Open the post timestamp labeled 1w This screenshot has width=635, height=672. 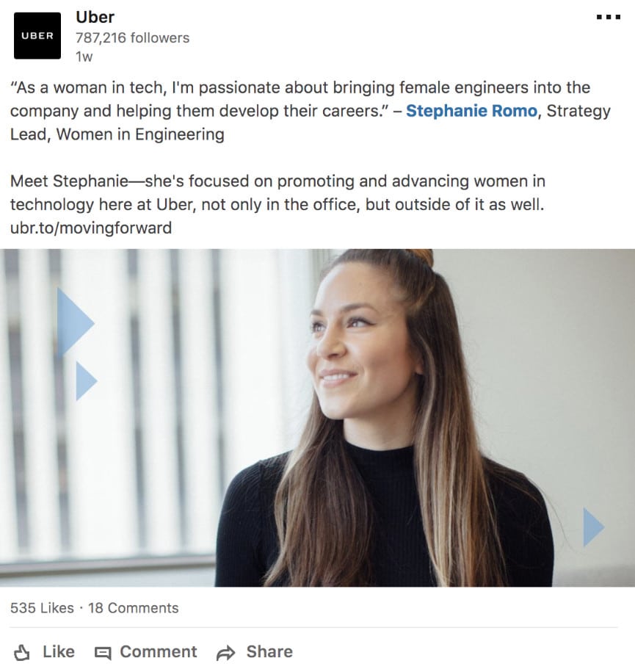pyautogui.click(x=84, y=56)
